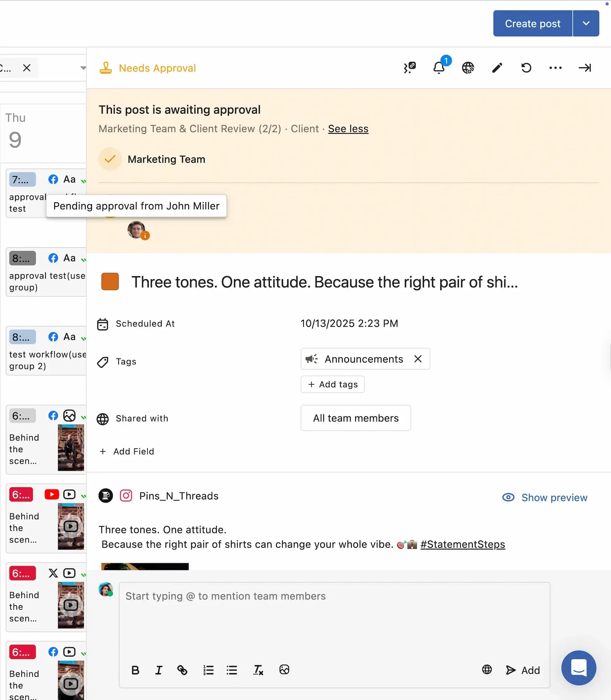Screen dimensions: 611x700
Task: Open the notifications bell icon
Action: coord(439,68)
